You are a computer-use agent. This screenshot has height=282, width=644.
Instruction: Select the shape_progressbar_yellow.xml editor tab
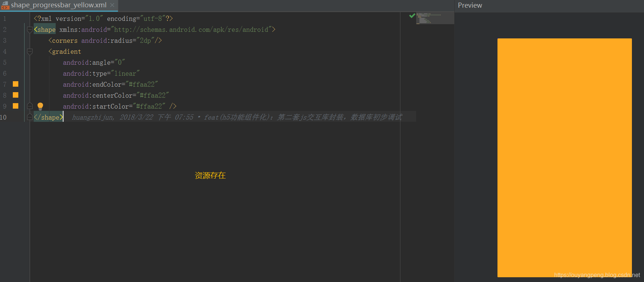pyautogui.click(x=59, y=5)
